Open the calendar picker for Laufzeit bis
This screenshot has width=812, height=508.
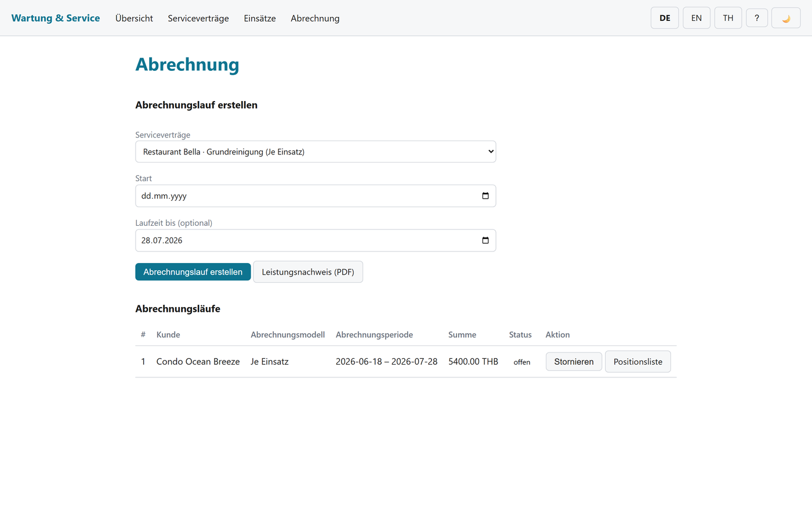click(485, 240)
